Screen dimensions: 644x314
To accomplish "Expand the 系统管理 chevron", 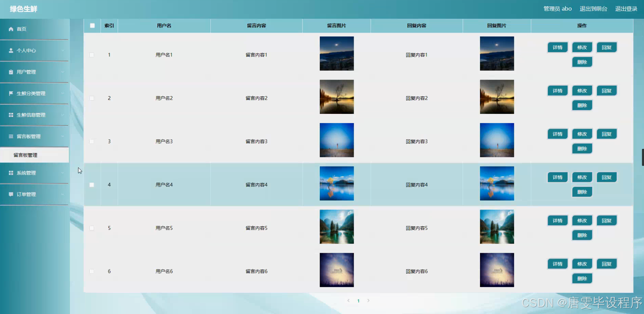I will [x=63, y=173].
